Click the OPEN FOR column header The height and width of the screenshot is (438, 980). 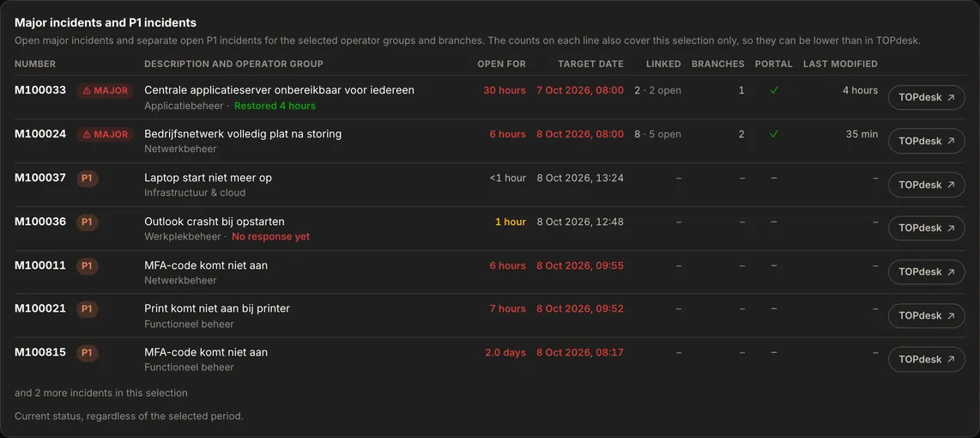[502, 64]
